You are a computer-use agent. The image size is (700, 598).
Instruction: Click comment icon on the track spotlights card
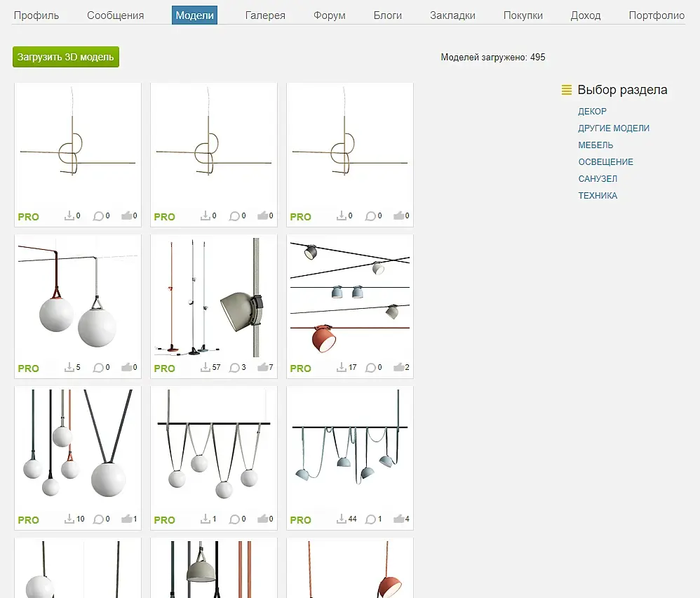click(370, 368)
